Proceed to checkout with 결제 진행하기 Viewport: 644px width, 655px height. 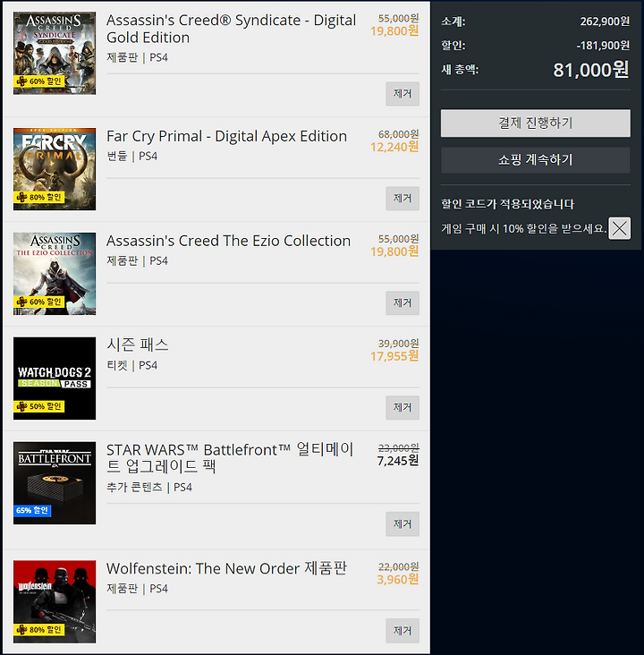[x=536, y=123]
